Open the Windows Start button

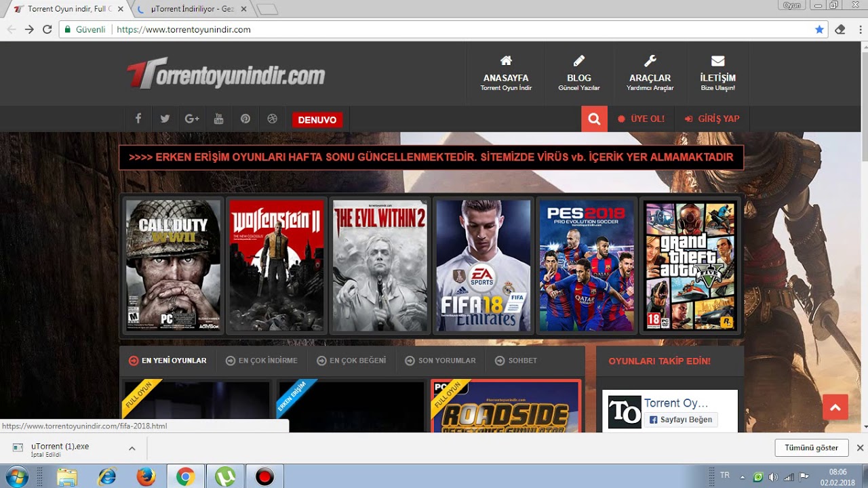(x=16, y=477)
